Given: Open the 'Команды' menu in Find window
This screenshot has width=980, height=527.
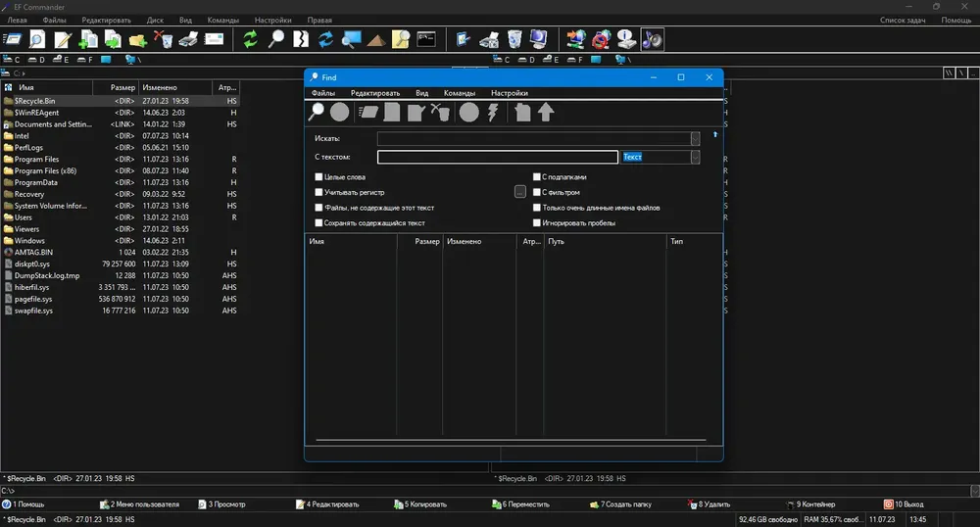Looking at the screenshot, I should coord(460,93).
